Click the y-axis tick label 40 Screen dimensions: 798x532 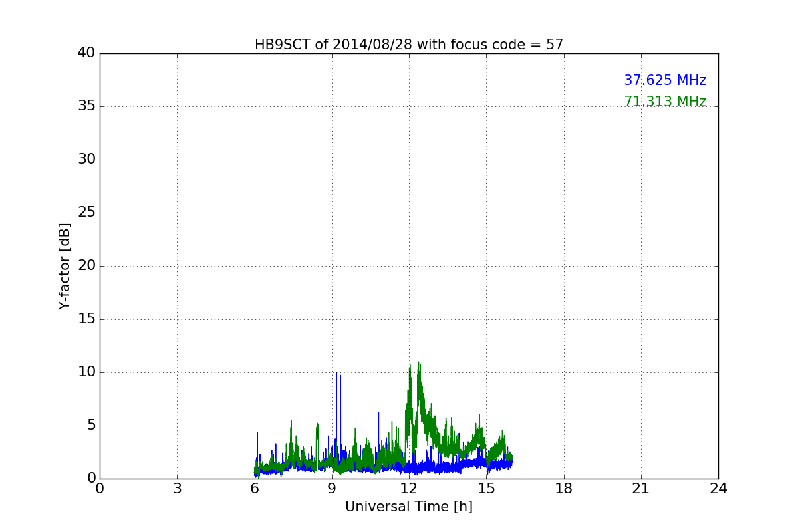coord(86,53)
